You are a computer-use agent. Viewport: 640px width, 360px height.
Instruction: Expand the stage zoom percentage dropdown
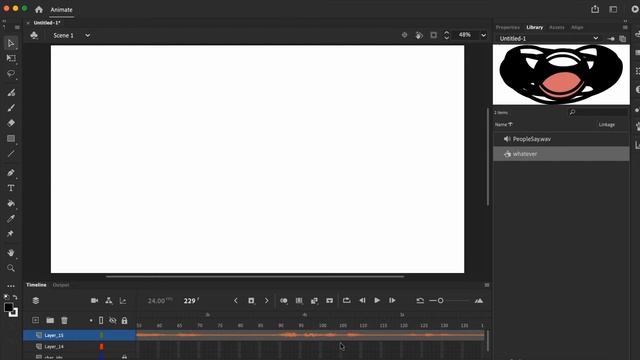click(483, 36)
